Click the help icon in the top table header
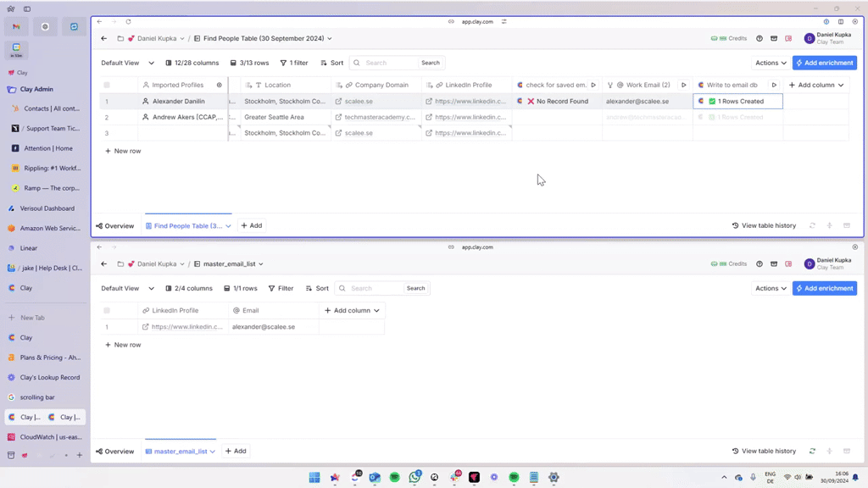The image size is (868, 488). (759, 39)
